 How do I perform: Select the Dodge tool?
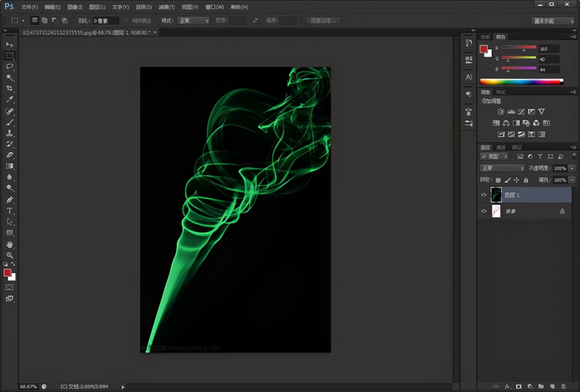9,188
